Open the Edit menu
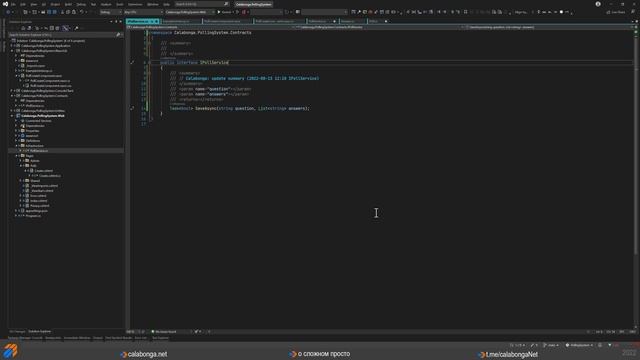640x360 pixels. (23, 4)
